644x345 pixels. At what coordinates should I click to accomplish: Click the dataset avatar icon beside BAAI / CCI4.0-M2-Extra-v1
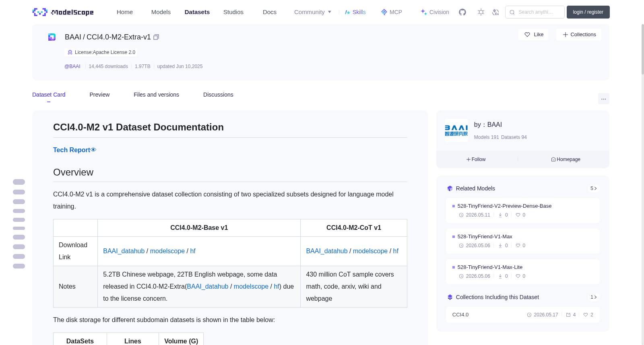point(52,37)
